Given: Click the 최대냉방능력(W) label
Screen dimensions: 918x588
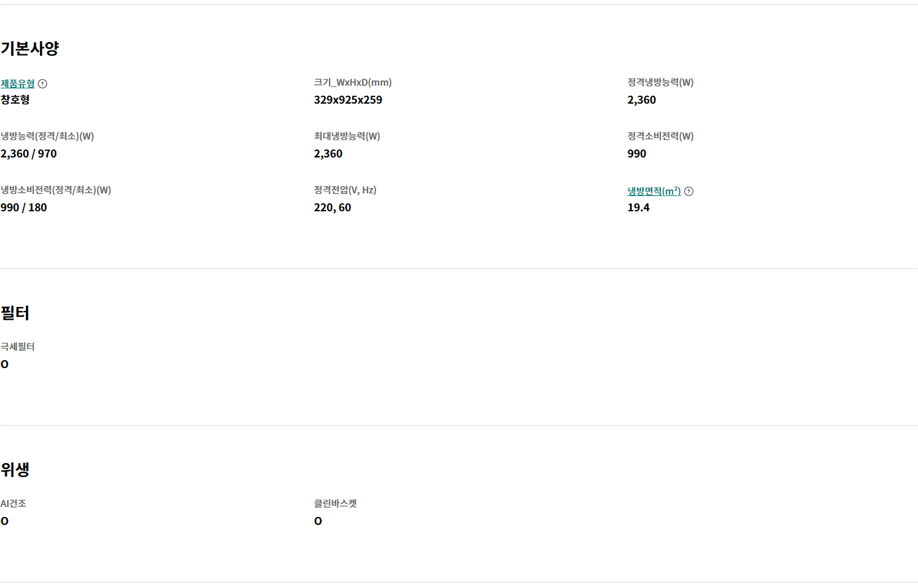Looking at the screenshot, I should [x=347, y=136].
